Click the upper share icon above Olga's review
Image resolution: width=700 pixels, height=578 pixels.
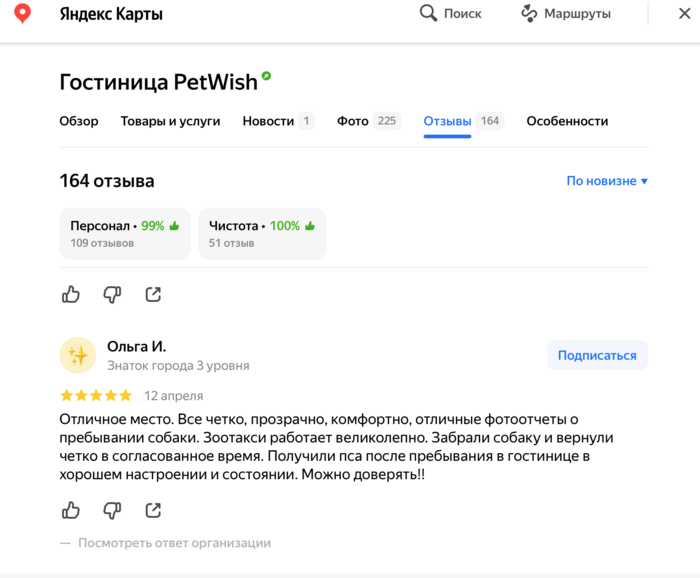153,294
